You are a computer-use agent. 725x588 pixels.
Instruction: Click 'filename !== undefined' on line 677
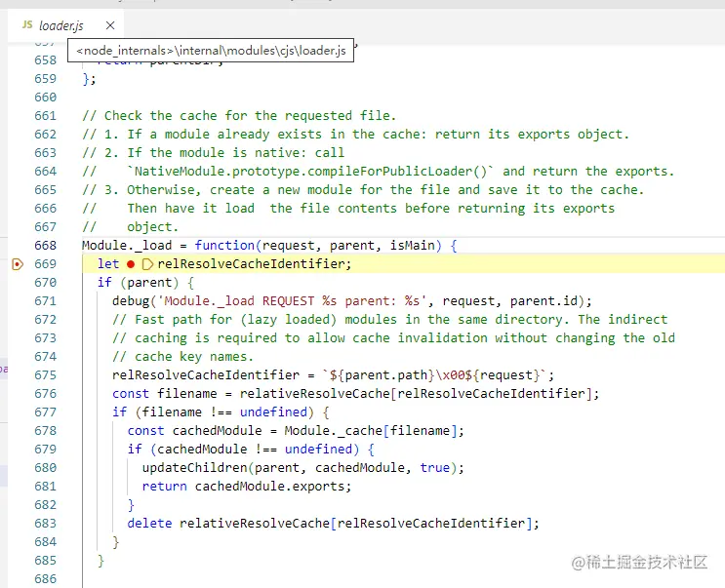pyautogui.click(x=224, y=412)
